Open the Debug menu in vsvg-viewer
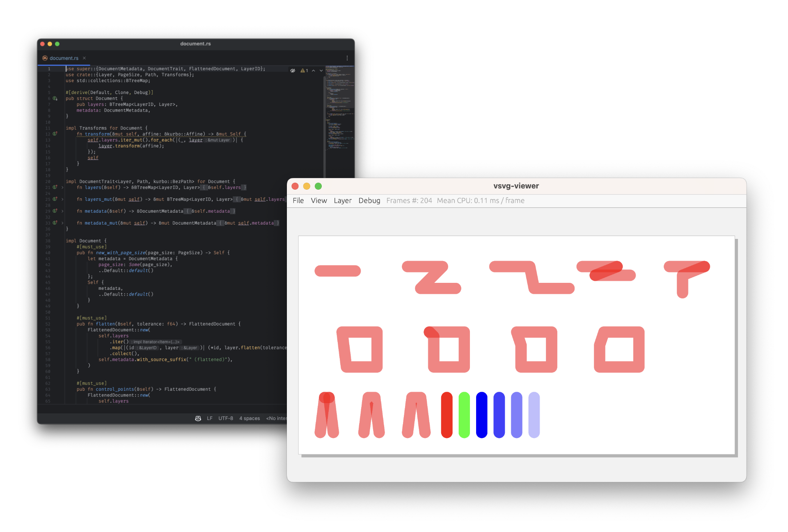The image size is (788, 532). coord(369,201)
